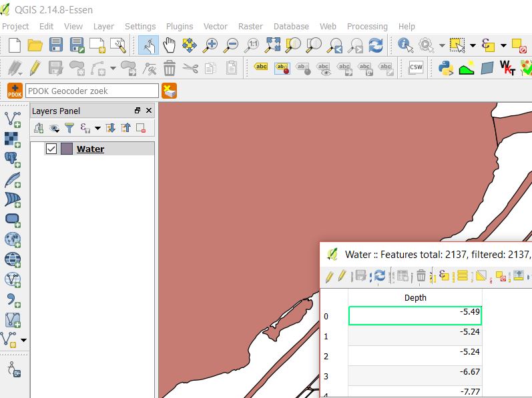Open the Vector menu
532x398 pixels.
(x=216, y=26)
